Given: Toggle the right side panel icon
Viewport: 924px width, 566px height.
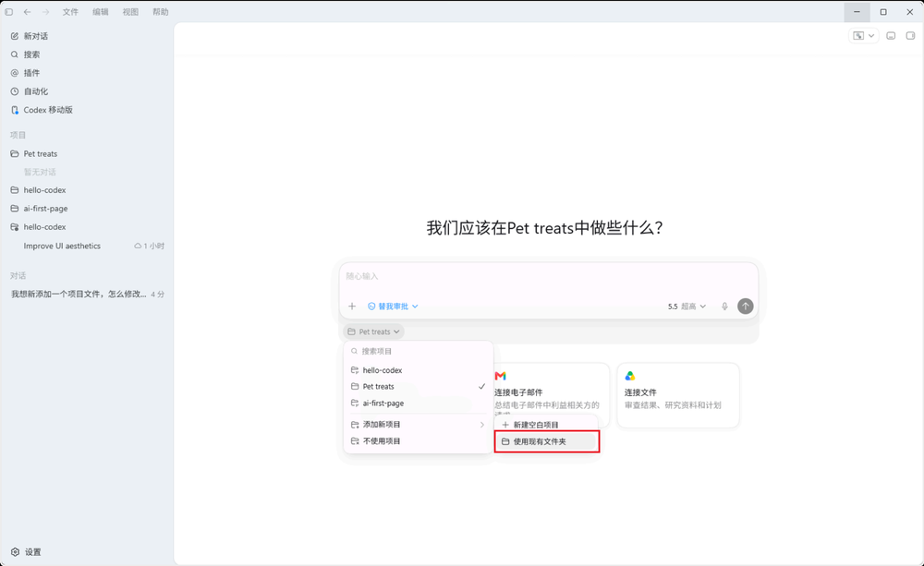Looking at the screenshot, I should click(910, 36).
